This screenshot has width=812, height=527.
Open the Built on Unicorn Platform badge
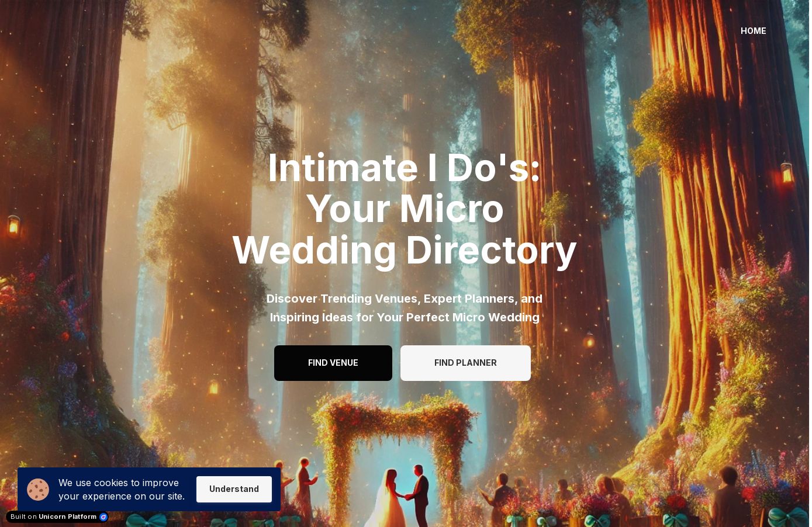[57, 517]
